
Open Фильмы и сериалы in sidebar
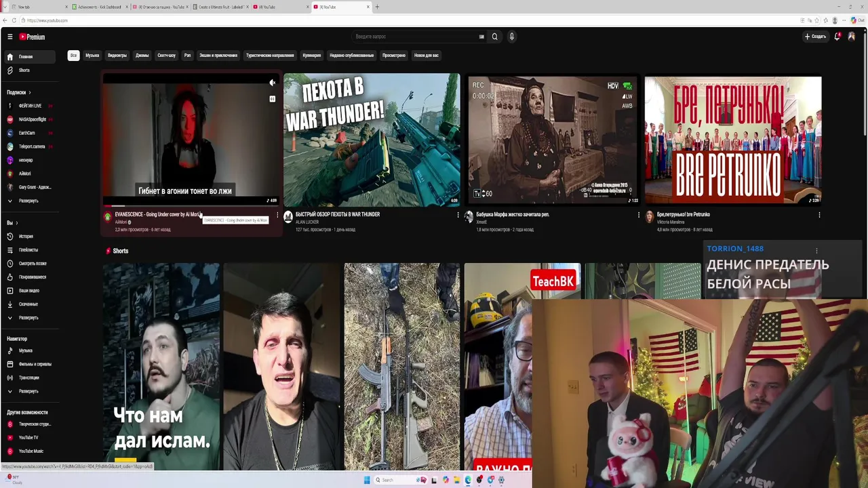[28, 364]
